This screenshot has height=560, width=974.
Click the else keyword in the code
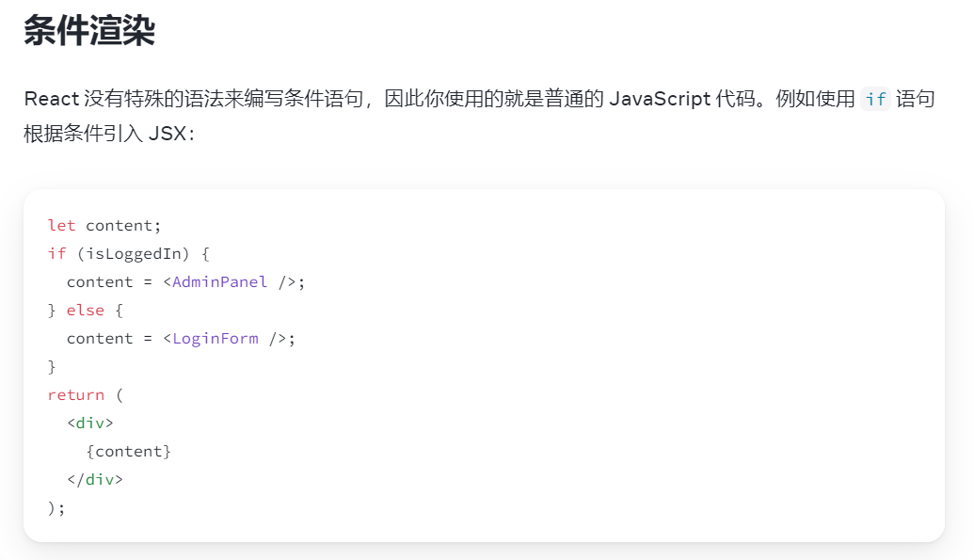click(86, 311)
